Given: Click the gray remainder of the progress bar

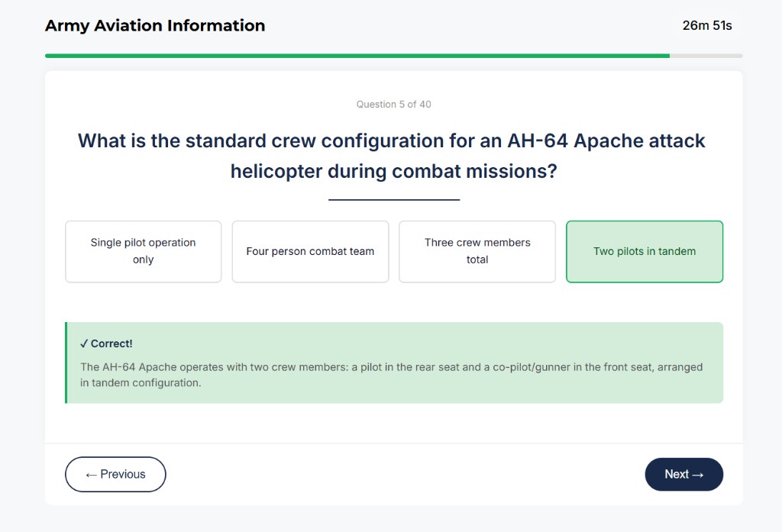Looking at the screenshot, I should 706,55.
